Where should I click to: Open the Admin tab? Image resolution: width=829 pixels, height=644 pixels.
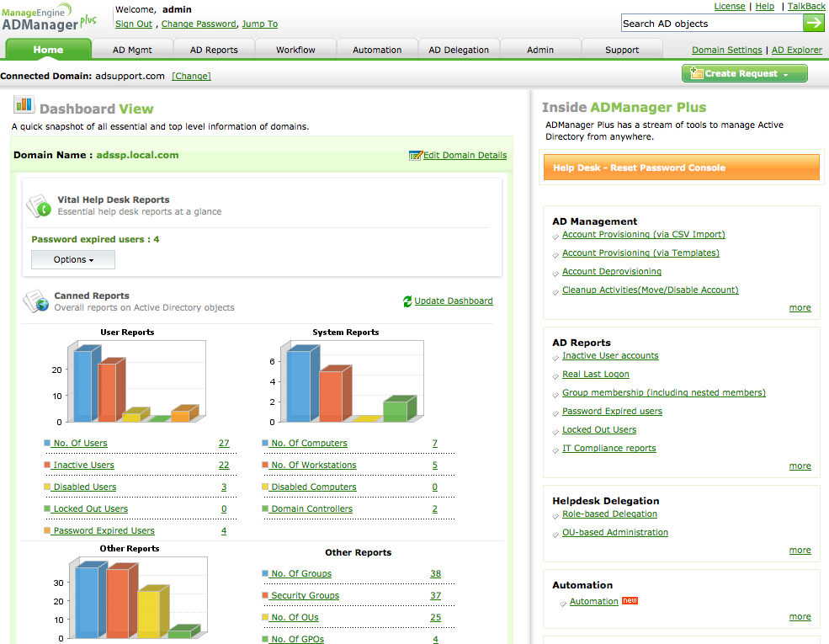[539, 50]
